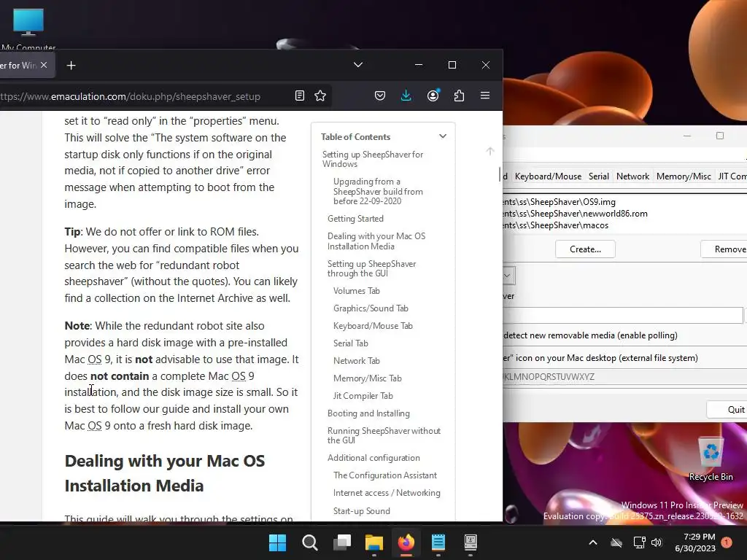
Task: Switch to Network tab in SheepShaver
Action: [x=632, y=176]
